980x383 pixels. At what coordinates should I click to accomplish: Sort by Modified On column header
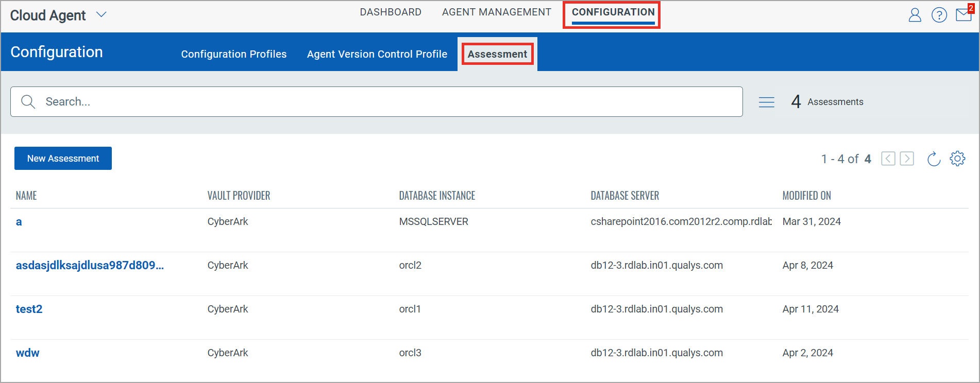(806, 196)
